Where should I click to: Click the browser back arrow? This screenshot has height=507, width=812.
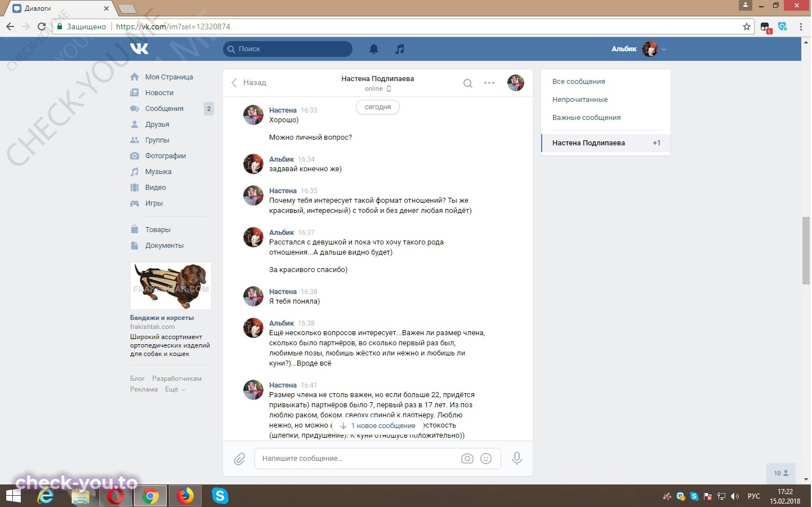[x=10, y=26]
